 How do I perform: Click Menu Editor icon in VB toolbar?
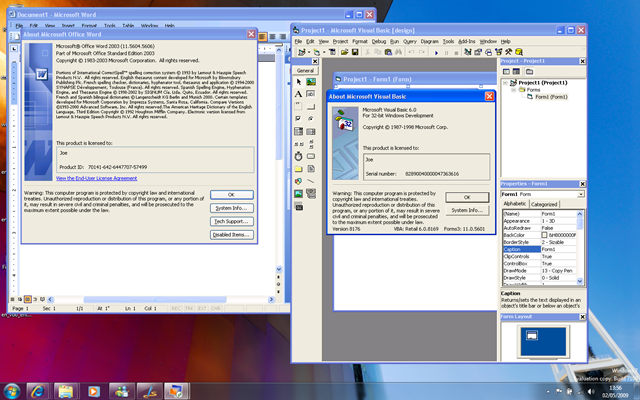pyautogui.click(x=332, y=52)
